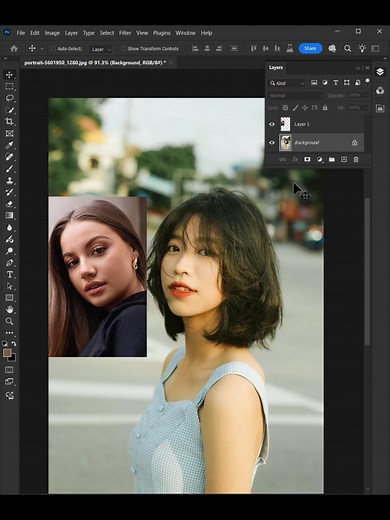
Task: Select the Move tool in the toolbar
Action: pos(9,74)
